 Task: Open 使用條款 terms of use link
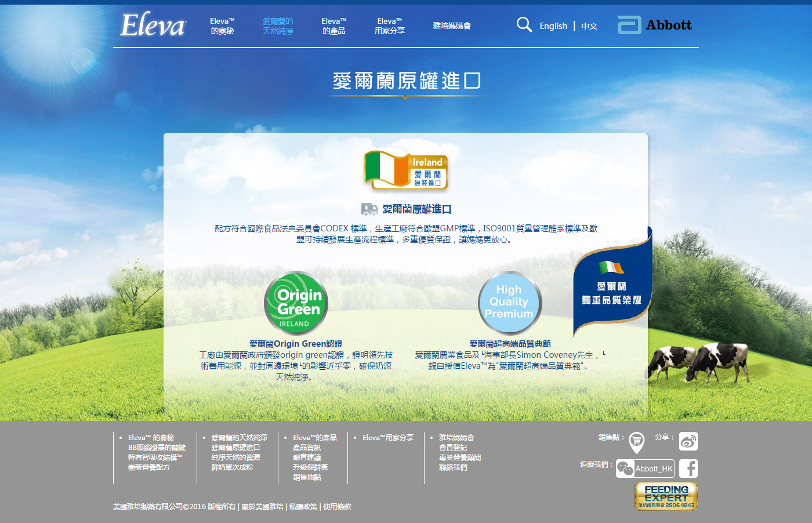tap(337, 507)
